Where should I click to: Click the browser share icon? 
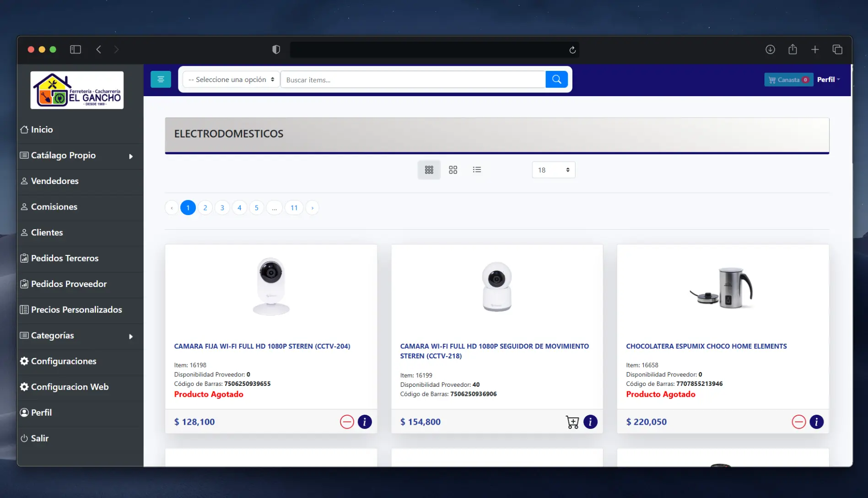click(x=793, y=49)
